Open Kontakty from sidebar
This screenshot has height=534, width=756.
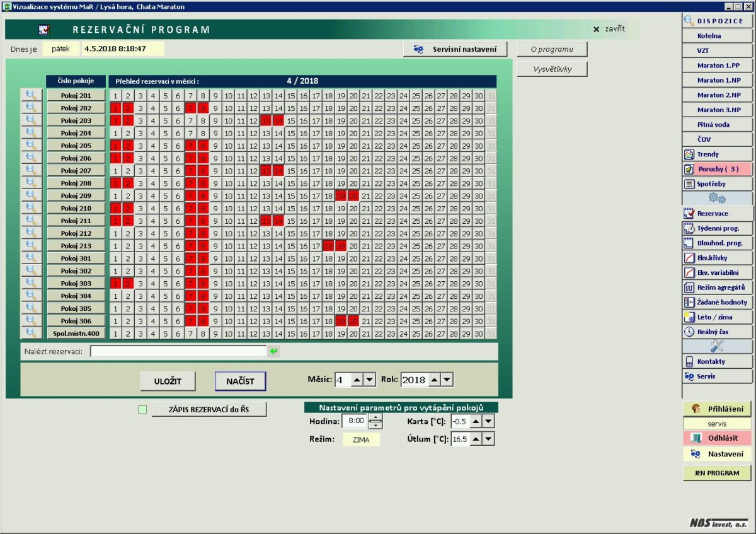pyautogui.click(x=717, y=361)
